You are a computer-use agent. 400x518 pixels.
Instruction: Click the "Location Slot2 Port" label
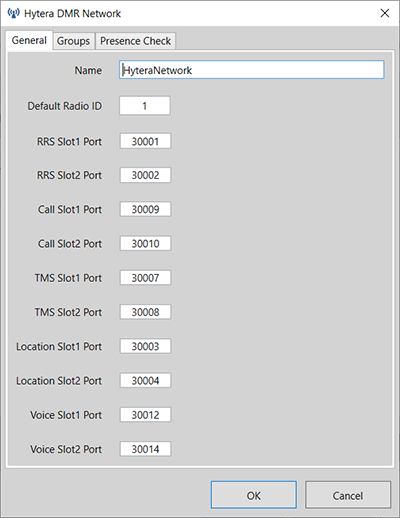pos(59,381)
